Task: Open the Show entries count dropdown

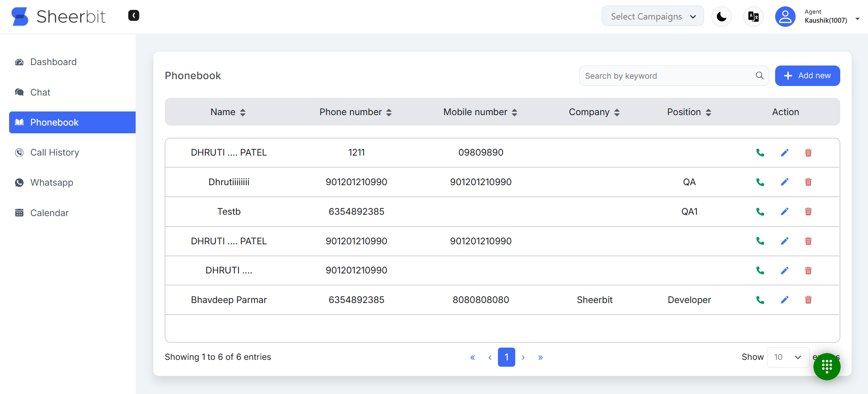Action: coord(787,357)
